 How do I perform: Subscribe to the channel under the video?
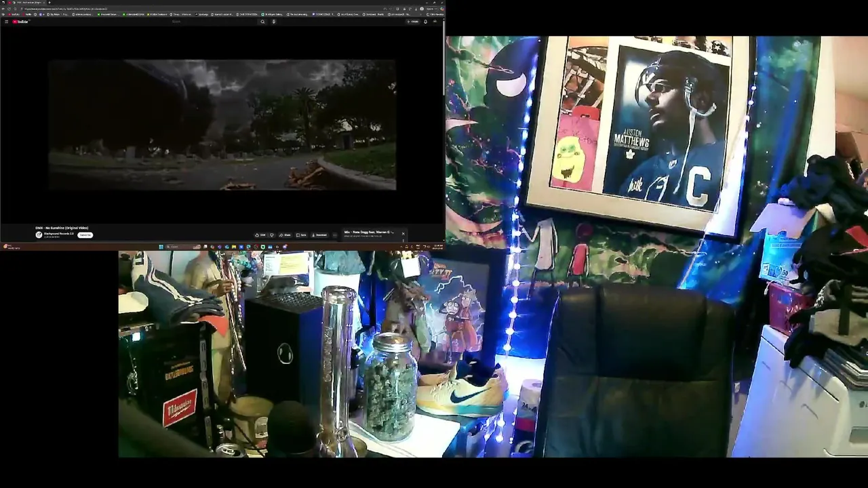[x=85, y=235]
